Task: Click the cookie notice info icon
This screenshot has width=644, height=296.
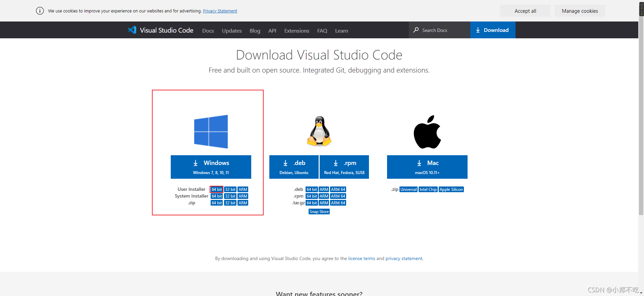Action: (40, 11)
